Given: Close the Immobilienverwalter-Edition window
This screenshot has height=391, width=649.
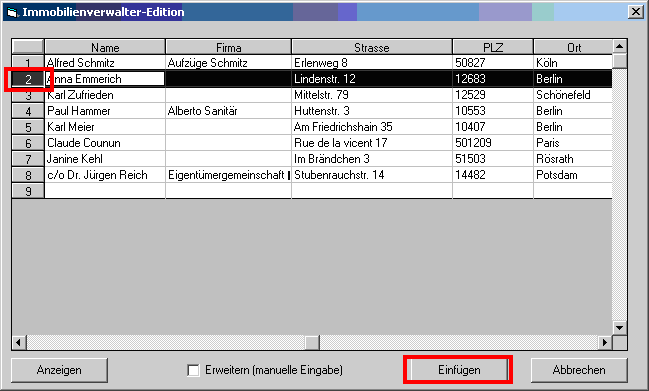Looking at the screenshot, I should [635, 12].
